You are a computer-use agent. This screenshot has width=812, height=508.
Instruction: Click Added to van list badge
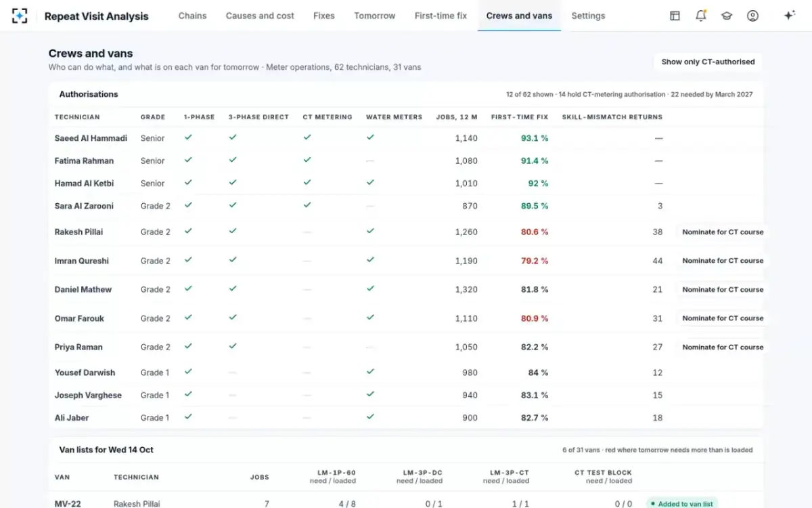(682, 503)
